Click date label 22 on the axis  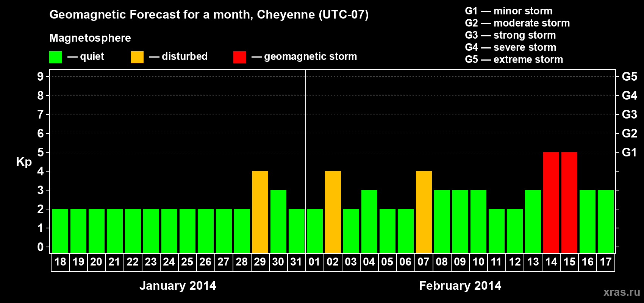(x=133, y=262)
